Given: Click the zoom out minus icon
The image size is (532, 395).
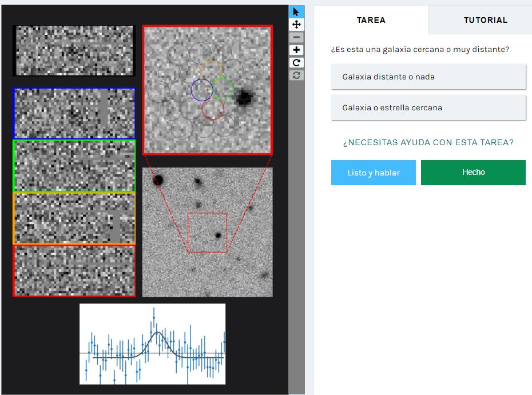Looking at the screenshot, I should pyautogui.click(x=296, y=38).
